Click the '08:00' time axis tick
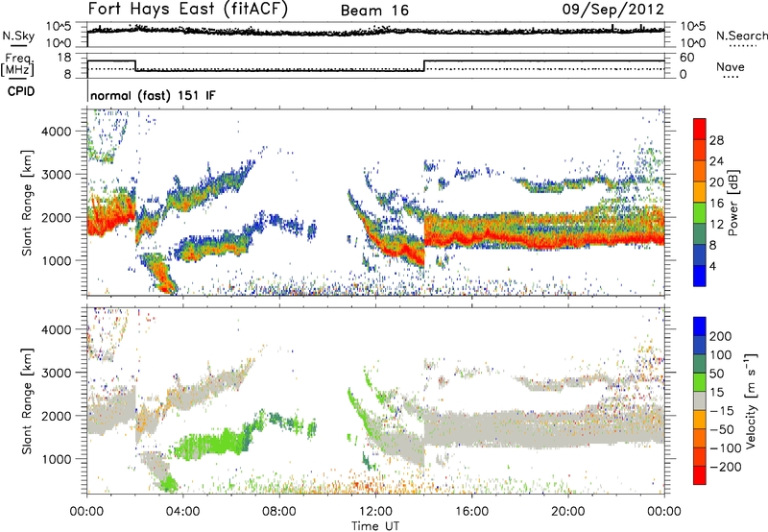Image resolution: width=768 pixels, height=532 pixels. click(x=279, y=512)
